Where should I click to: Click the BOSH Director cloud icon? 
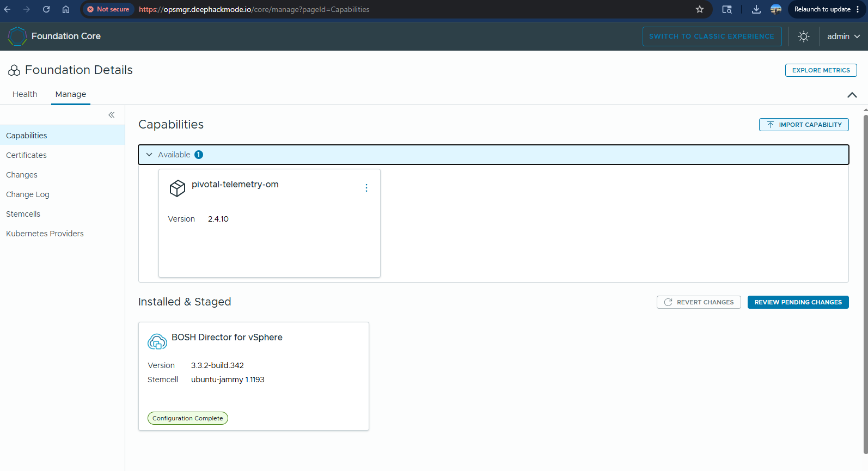(x=157, y=342)
